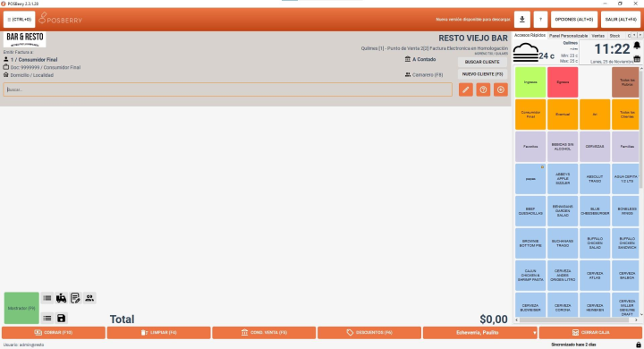The height and width of the screenshot is (349, 644).
Task: Add CERVEZA CORONA product
Action: pyautogui.click(x=563, y=305)
